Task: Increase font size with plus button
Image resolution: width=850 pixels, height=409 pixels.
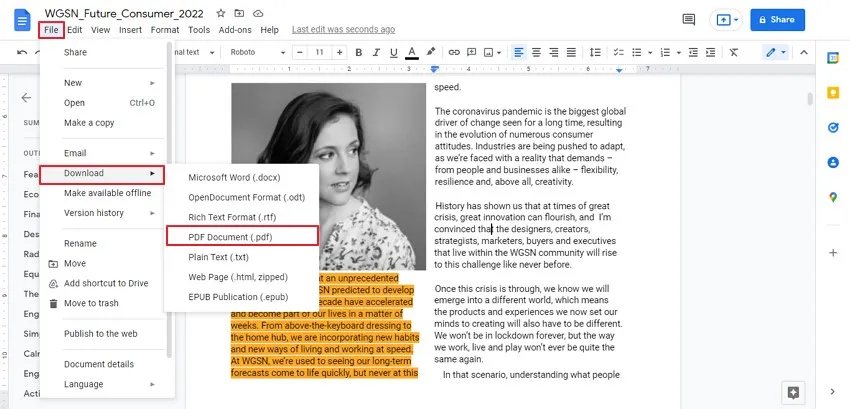Action: click(340, 53)
